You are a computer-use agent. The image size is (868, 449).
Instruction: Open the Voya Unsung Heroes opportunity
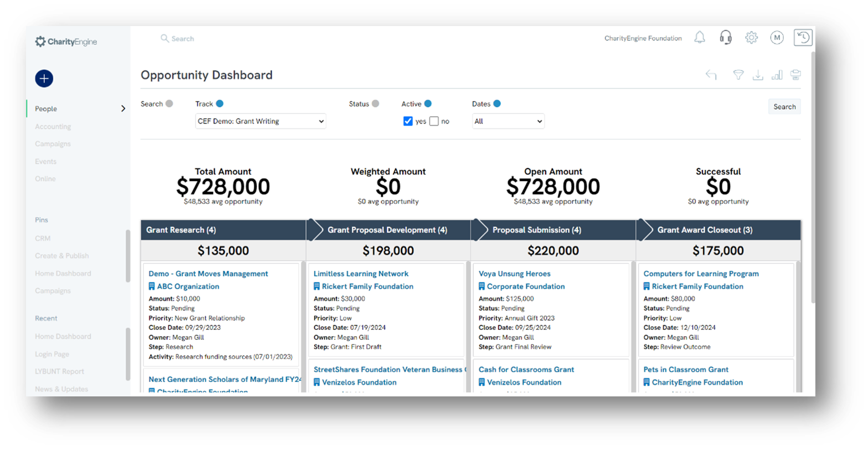click(x=514, y=273)
